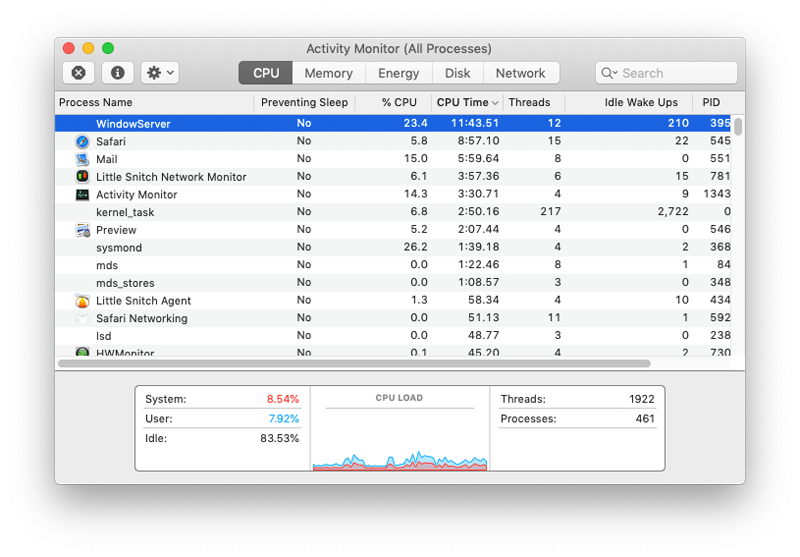Select the Little Snitch Agent name
The width and height of the screenshot is (800, 557).
(143, 300)
